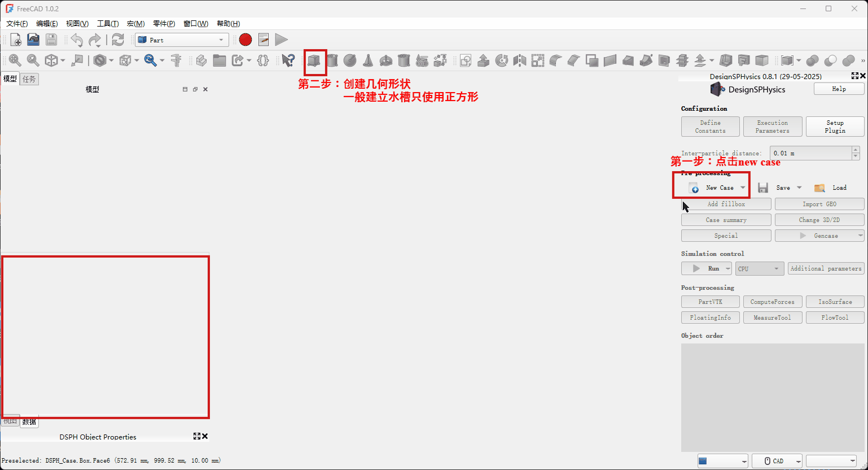Run the current macro with the play icon
Image resolution: width=868 pixels, height=470 pixels.
point(281,40)
